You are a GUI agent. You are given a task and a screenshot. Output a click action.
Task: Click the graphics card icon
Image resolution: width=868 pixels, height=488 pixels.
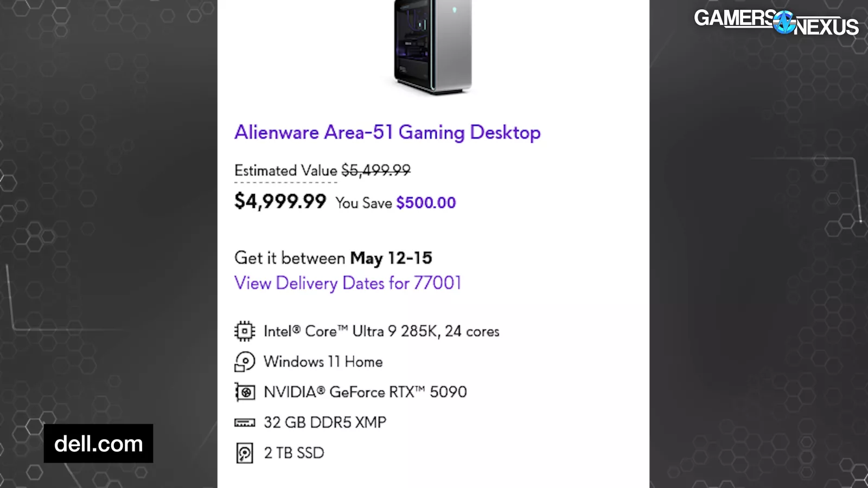(x=245, y=392)
